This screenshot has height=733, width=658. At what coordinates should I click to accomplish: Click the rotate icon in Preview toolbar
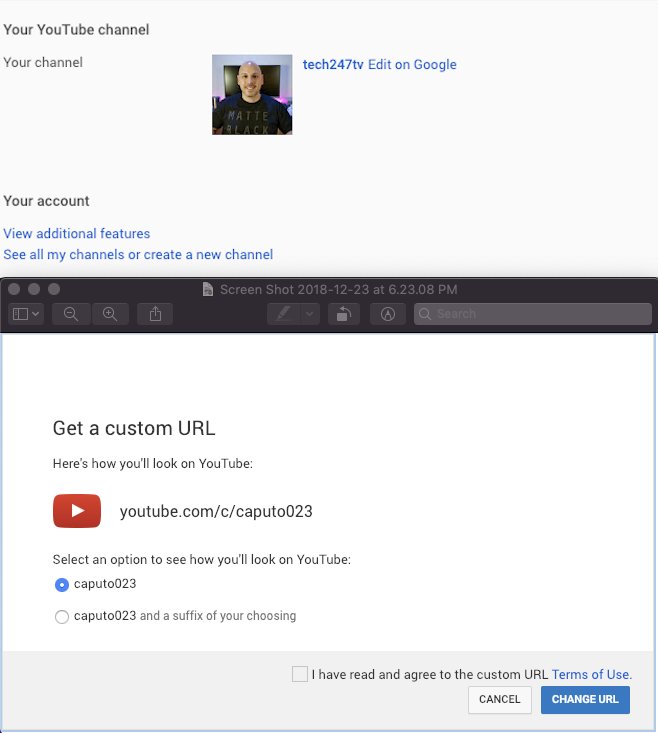(343, 314)
